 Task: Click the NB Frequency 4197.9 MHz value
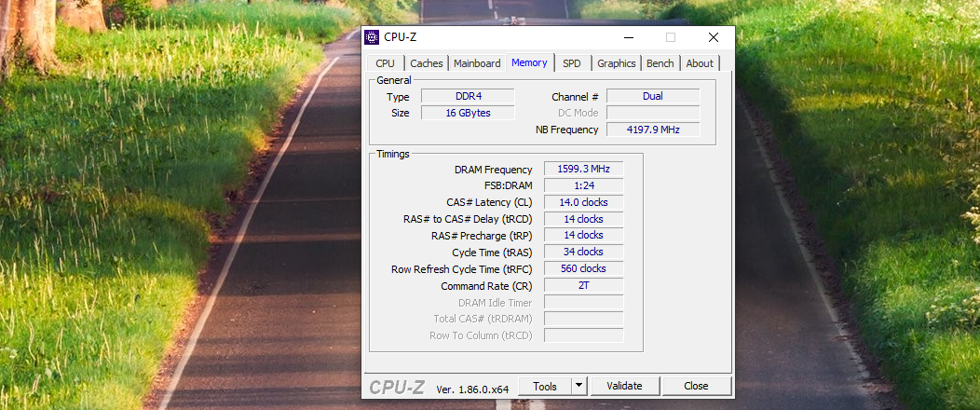(653, 130)
